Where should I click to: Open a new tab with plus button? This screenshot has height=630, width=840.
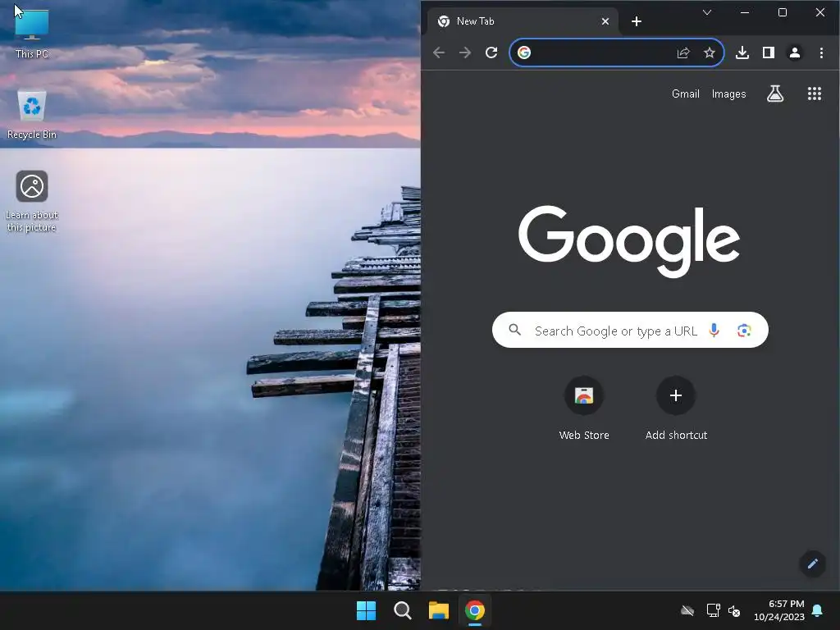coord(637,21)
